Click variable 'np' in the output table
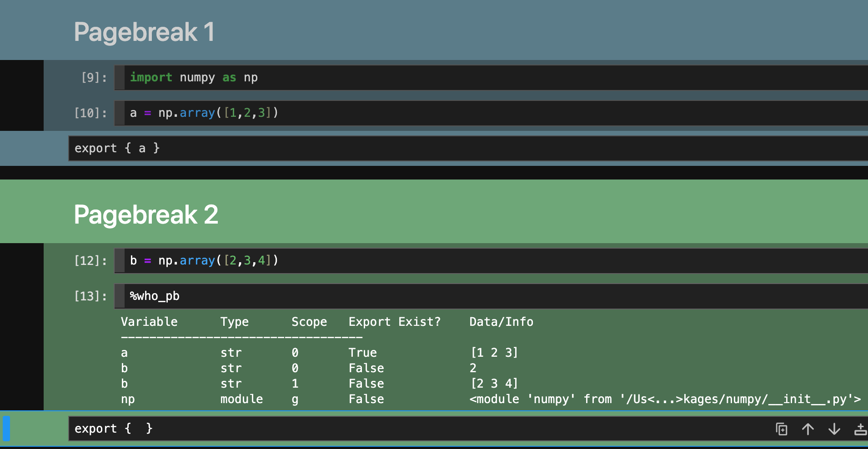Image resolution: width=868 pixels, height=449 pixels. point(128,399)
